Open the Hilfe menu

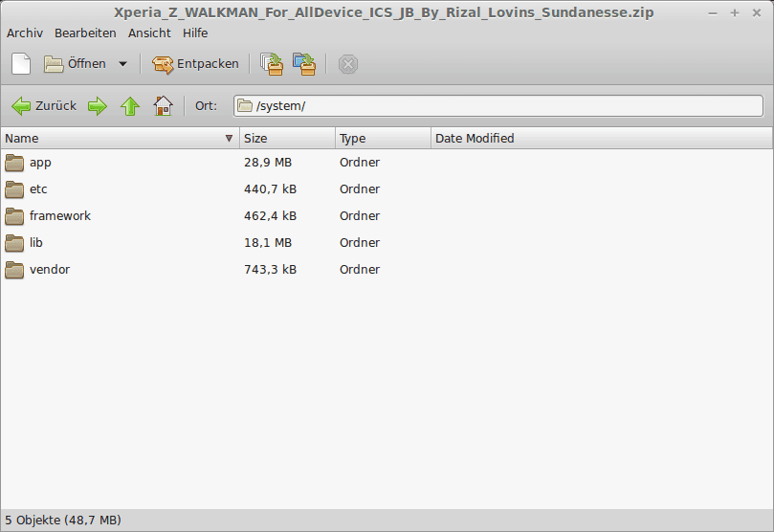click(x=195, y=33)
